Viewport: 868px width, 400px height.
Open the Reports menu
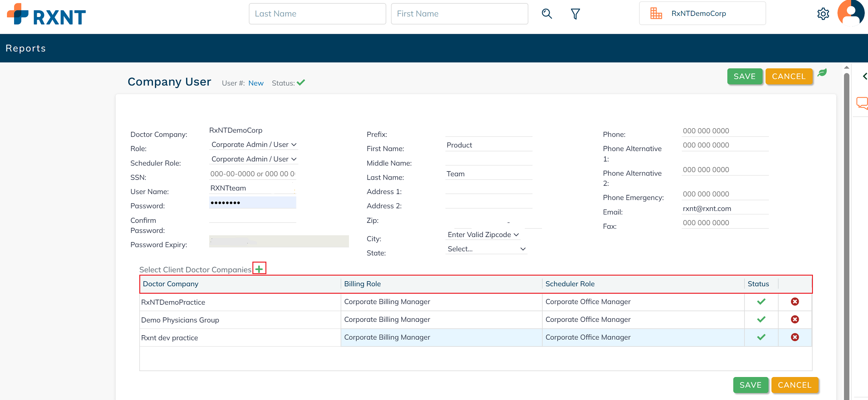coord(26,48)
